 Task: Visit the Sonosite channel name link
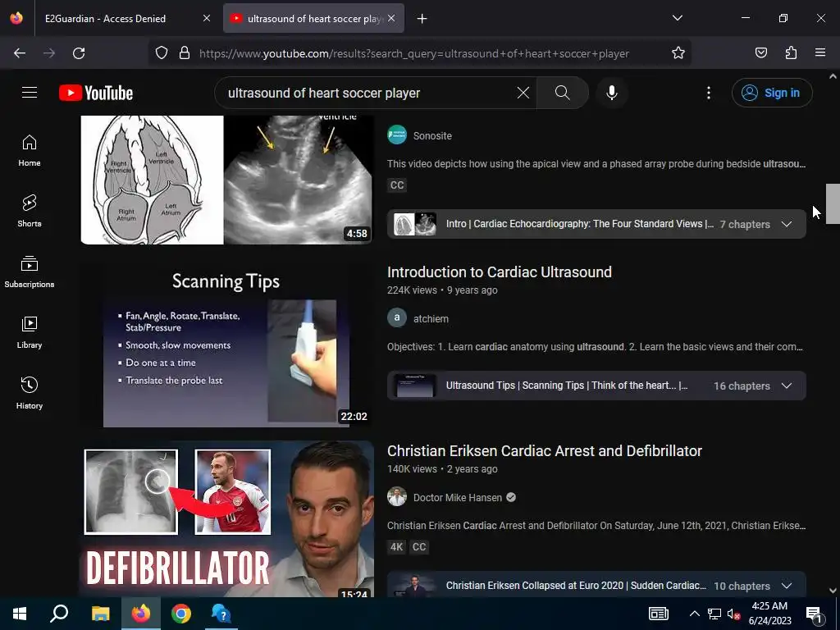click(432, 135)
